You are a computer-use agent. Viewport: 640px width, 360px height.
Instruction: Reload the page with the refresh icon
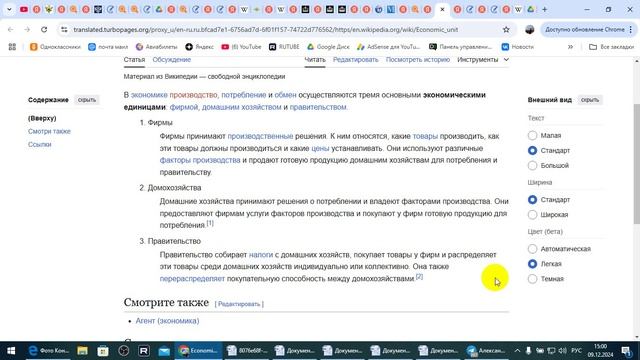pos(44,29)
